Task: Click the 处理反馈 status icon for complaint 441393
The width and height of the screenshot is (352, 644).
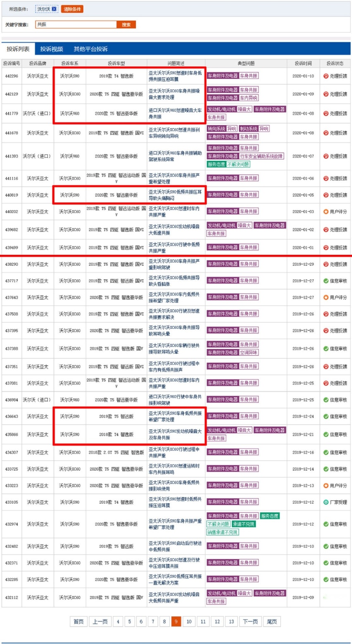Action: click(326, 156)
